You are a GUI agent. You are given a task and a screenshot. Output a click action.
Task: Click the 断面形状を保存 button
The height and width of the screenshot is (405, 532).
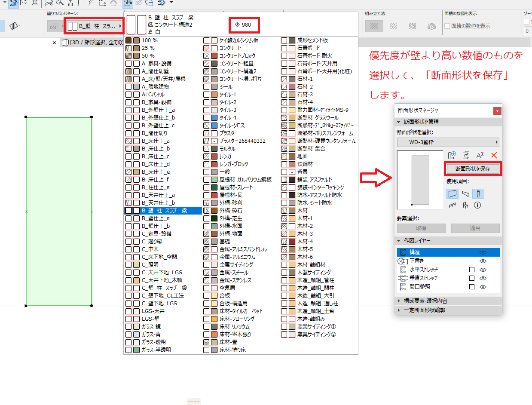(x=473, y=169)
